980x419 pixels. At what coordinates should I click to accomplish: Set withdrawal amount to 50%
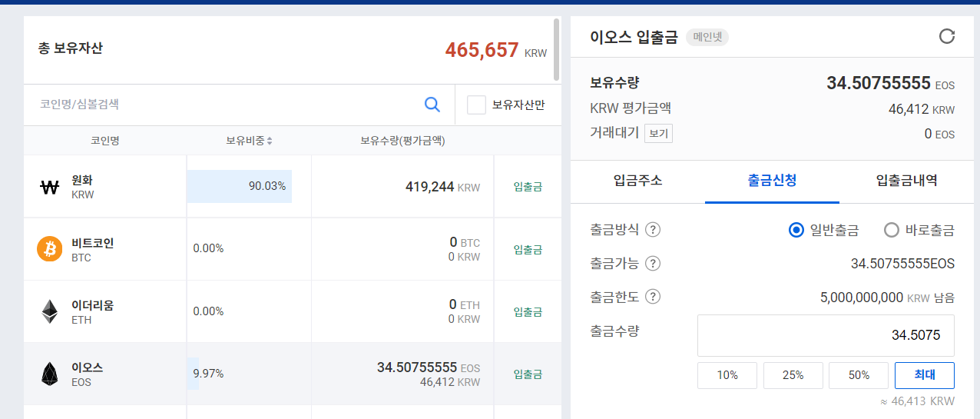(859, 375)
